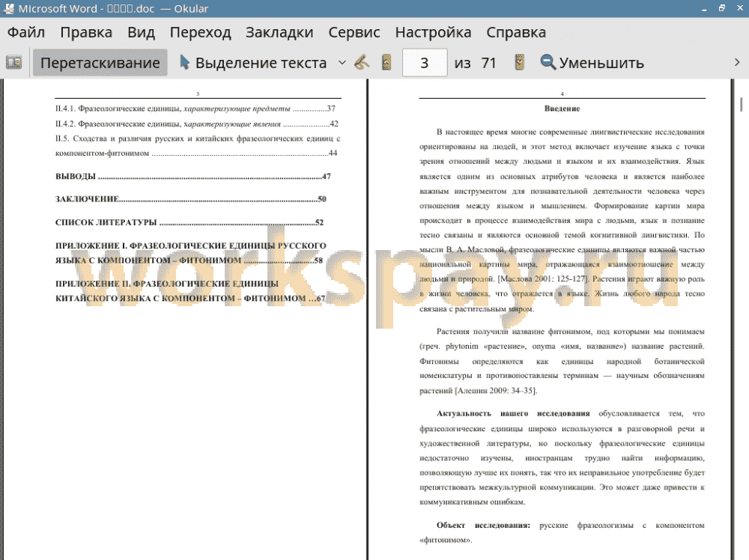Click the Уменьшить zoom out button
The width and height of the screenshot is (749, 560).
(592, 63)
